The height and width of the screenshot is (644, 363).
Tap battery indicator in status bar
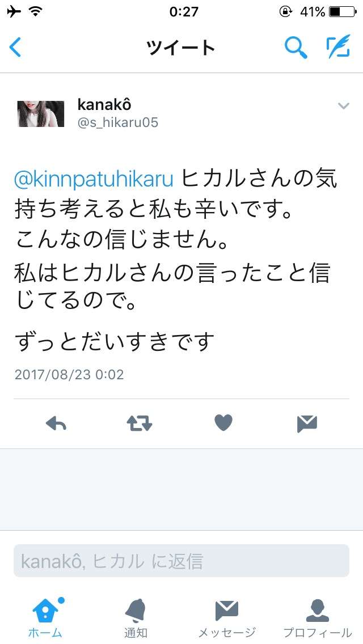click(x=343, y=12)
